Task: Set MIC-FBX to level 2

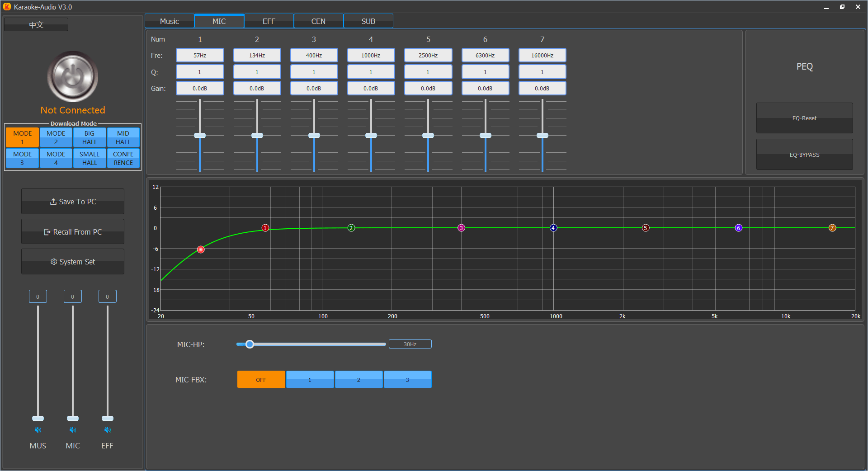Action: tap(359, 380)
